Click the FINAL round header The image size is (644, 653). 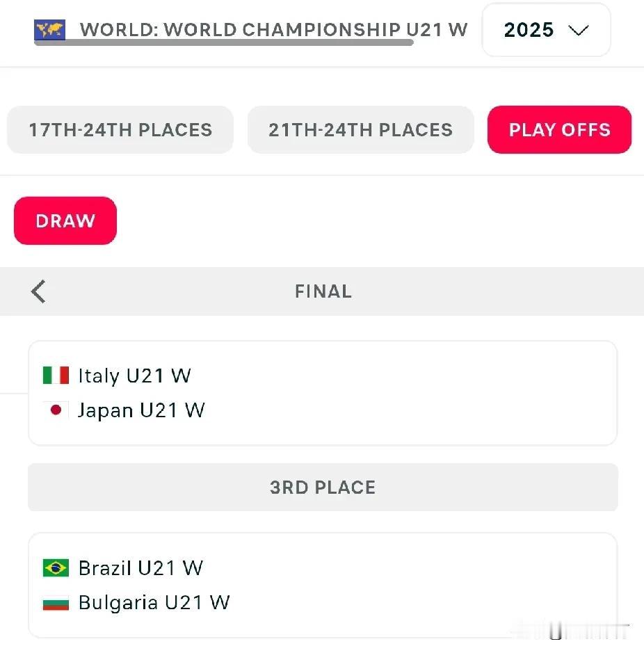coord(323,291)
